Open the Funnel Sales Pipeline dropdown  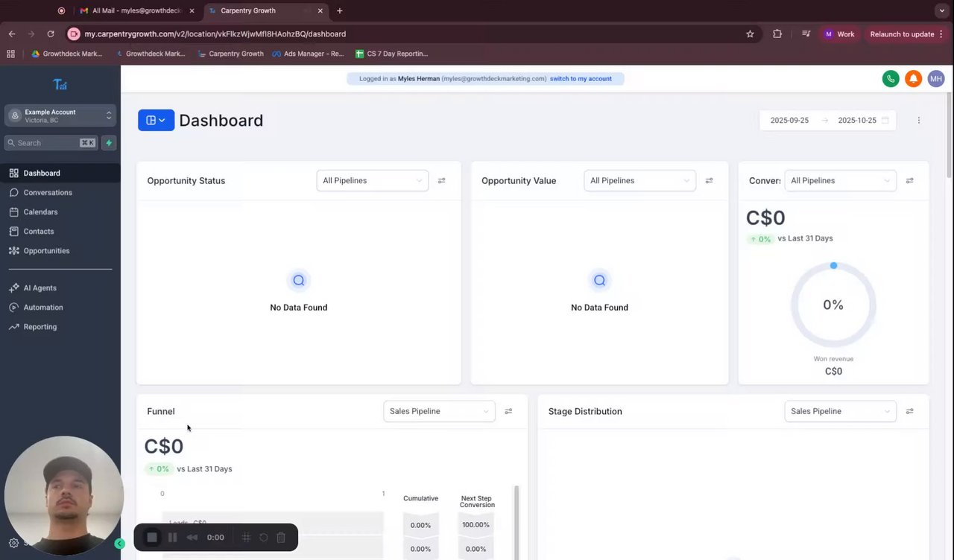tap(439, 411)
